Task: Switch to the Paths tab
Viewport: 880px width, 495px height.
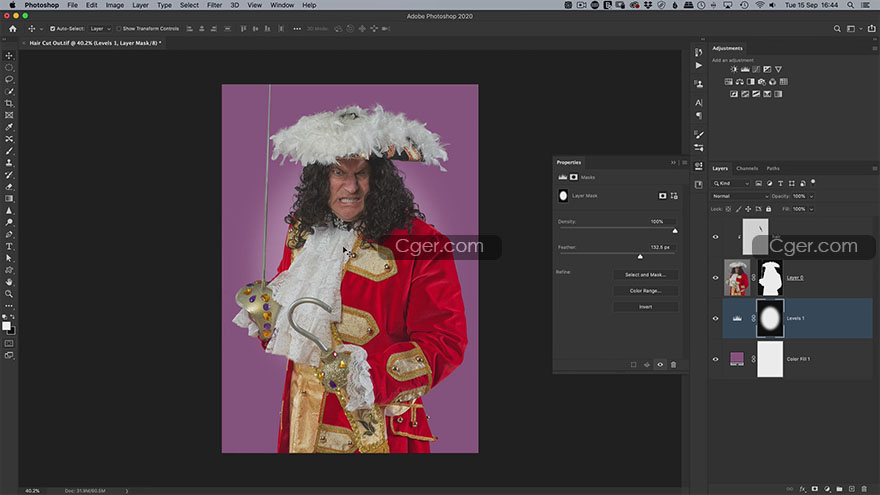Action: [x=773, y=168]
